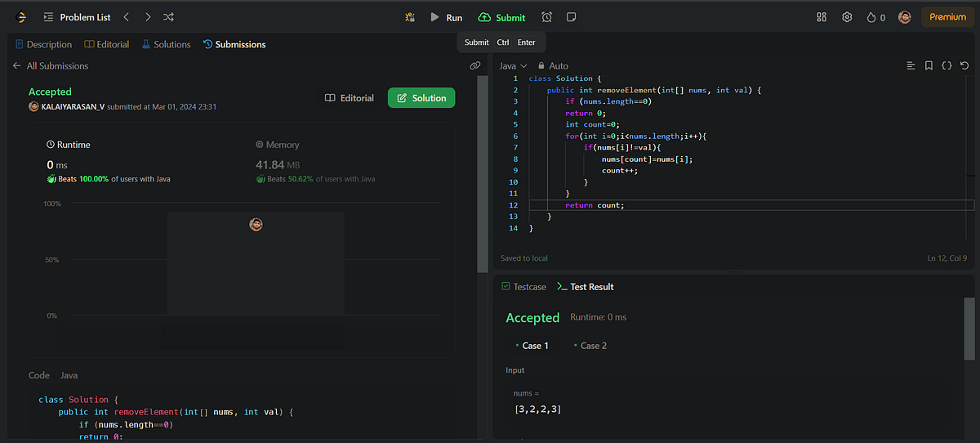Click the 'Saved to local' status text

524,258
